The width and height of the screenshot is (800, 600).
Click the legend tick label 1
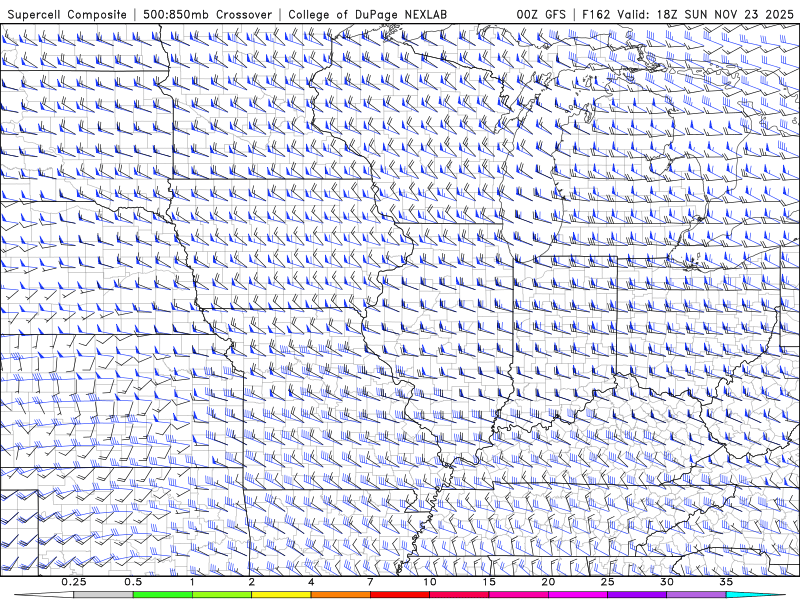click(x=192, y=582)
